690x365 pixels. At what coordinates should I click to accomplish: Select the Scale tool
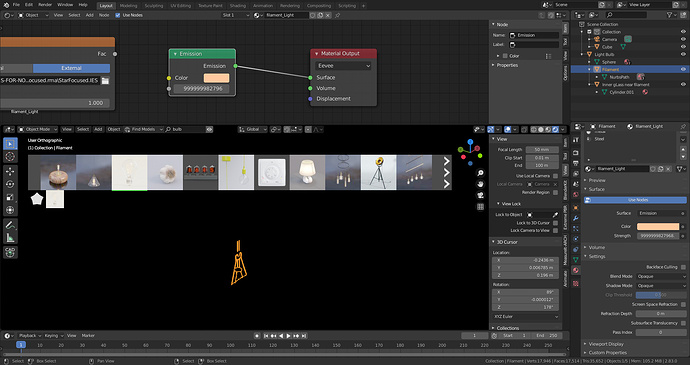click(x=10, y=197)
